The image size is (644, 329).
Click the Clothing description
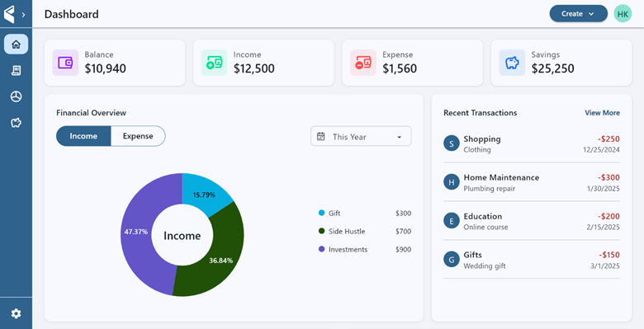coord(477,150)
